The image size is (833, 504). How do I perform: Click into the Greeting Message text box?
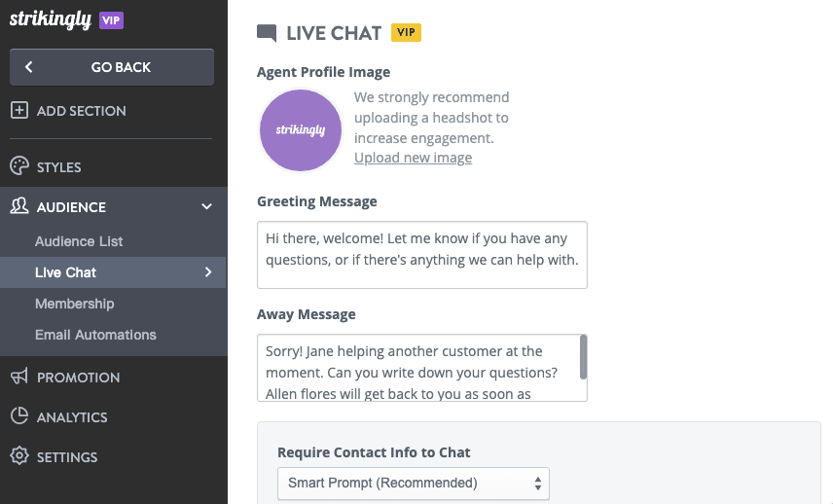tap(422, 254)
